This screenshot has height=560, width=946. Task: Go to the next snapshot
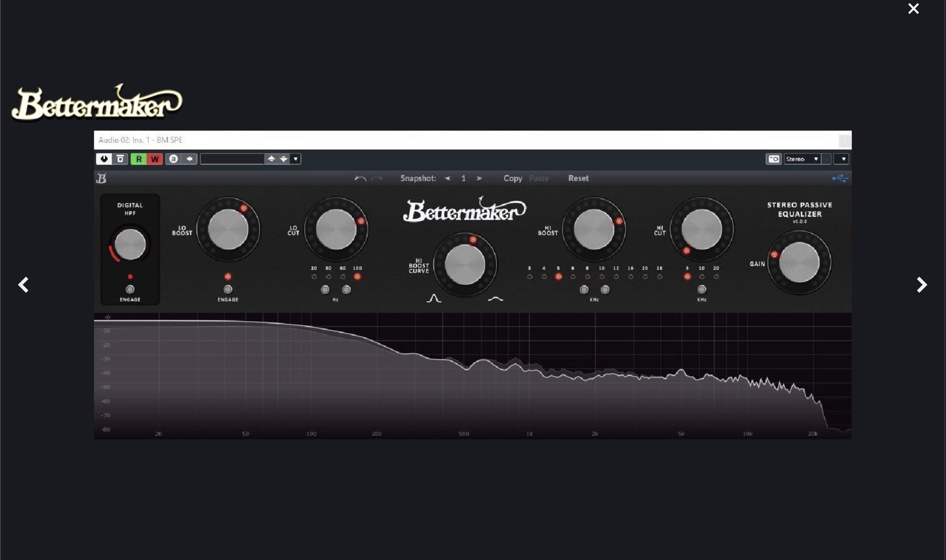pyautogui.click(x=479, y=178)
